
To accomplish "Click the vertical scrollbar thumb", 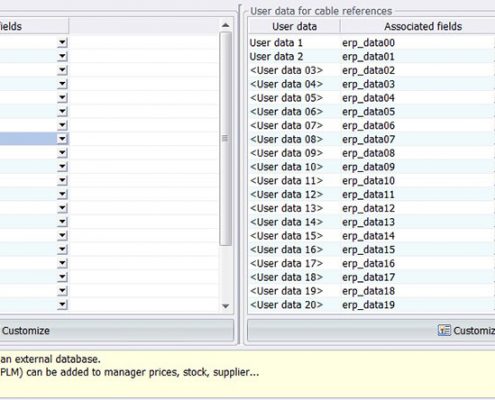I will coord(225,139).
